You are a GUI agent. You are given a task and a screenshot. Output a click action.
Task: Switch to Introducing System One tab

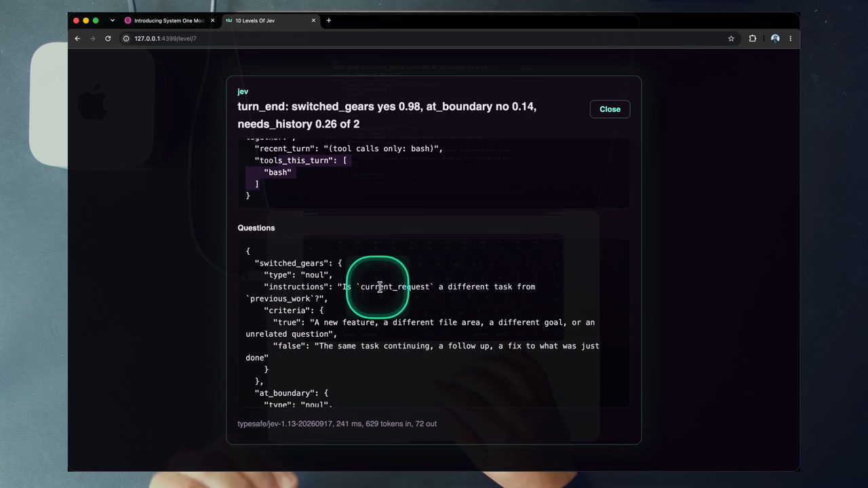click(x=168, y=21)
